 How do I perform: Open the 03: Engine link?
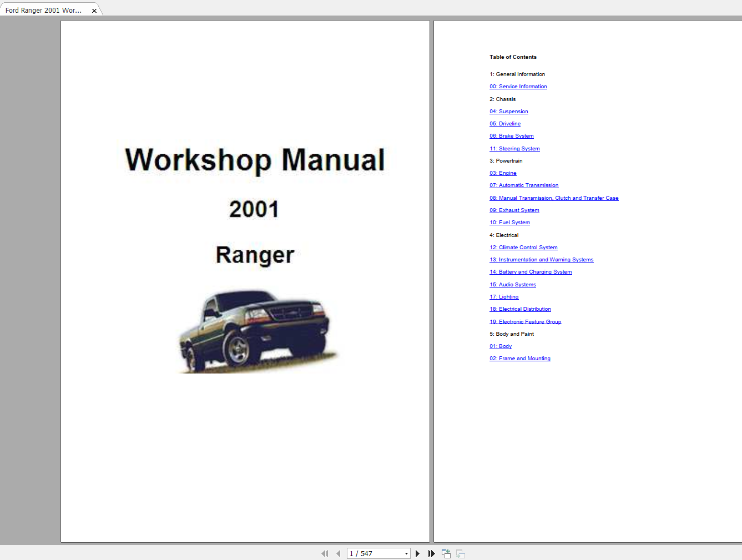click(503, 173)
